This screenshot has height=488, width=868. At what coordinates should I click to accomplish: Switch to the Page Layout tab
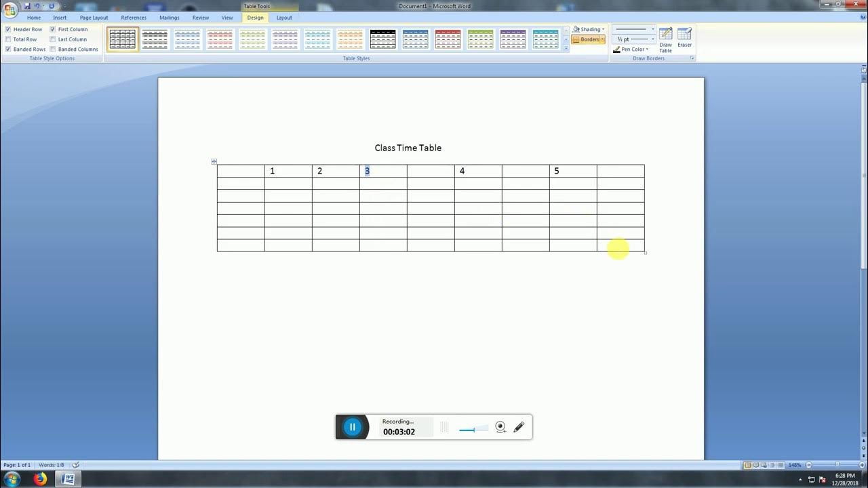click(x=94, y=18)
